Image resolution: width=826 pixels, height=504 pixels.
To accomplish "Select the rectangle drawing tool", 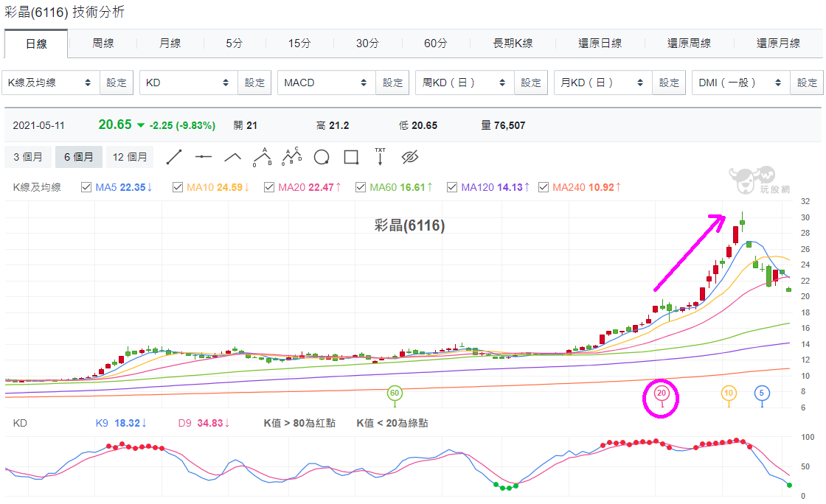I will pos(351,157).
